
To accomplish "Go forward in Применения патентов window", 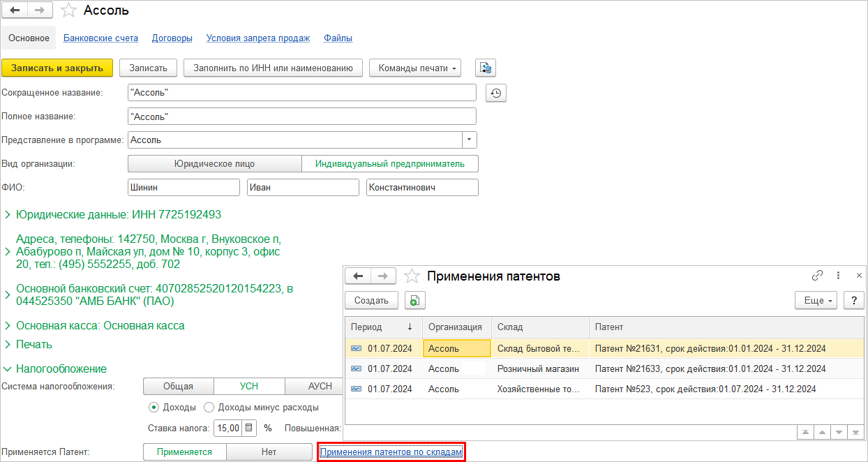I will click(x=383, y=276).
